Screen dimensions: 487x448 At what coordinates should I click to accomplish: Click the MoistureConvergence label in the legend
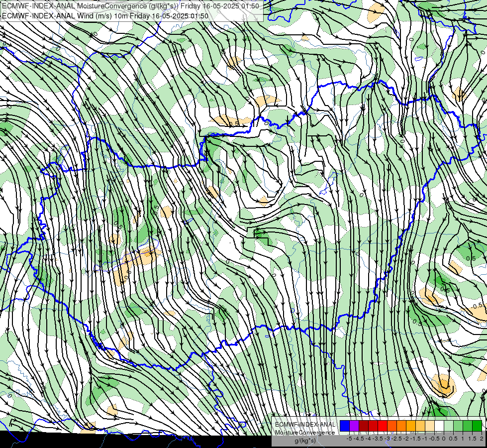(x=305, y=433)
